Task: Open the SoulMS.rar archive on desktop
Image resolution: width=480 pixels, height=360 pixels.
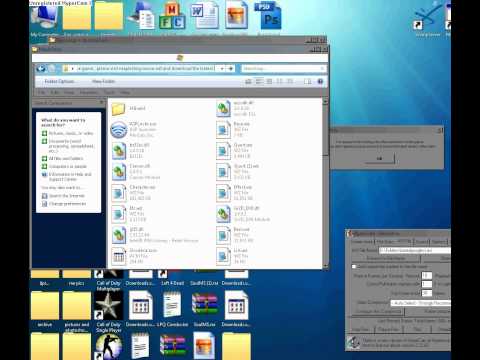Action: (x=205, y=310)
